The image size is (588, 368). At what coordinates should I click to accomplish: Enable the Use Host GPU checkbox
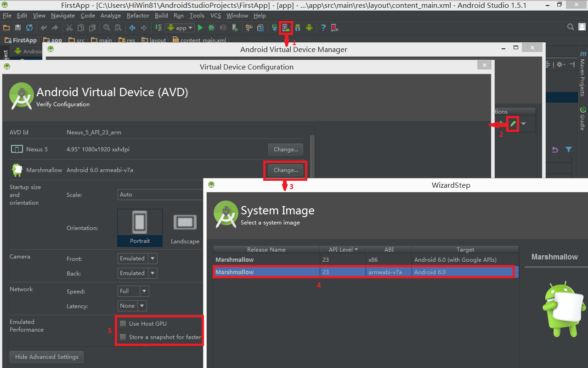click(123, 323)
